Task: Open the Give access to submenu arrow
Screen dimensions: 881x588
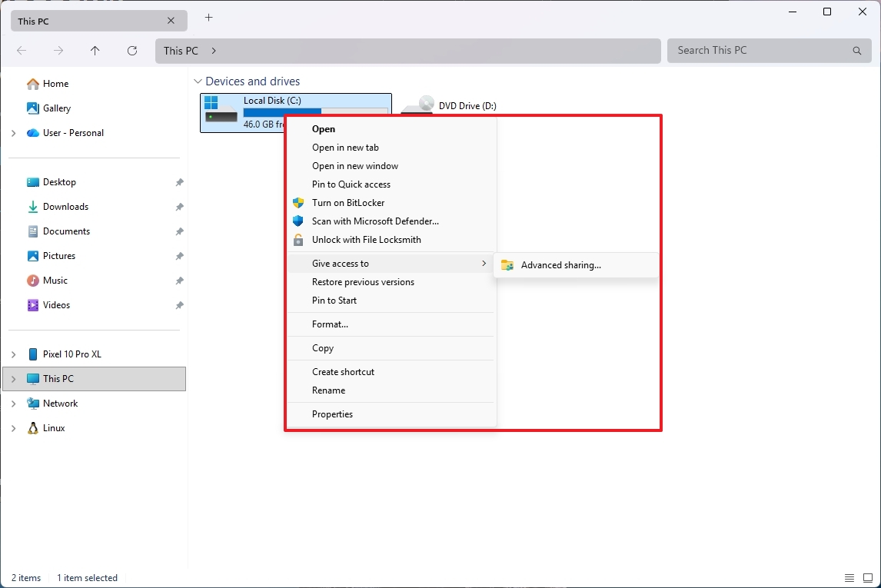Action: [x=484, y=263]
